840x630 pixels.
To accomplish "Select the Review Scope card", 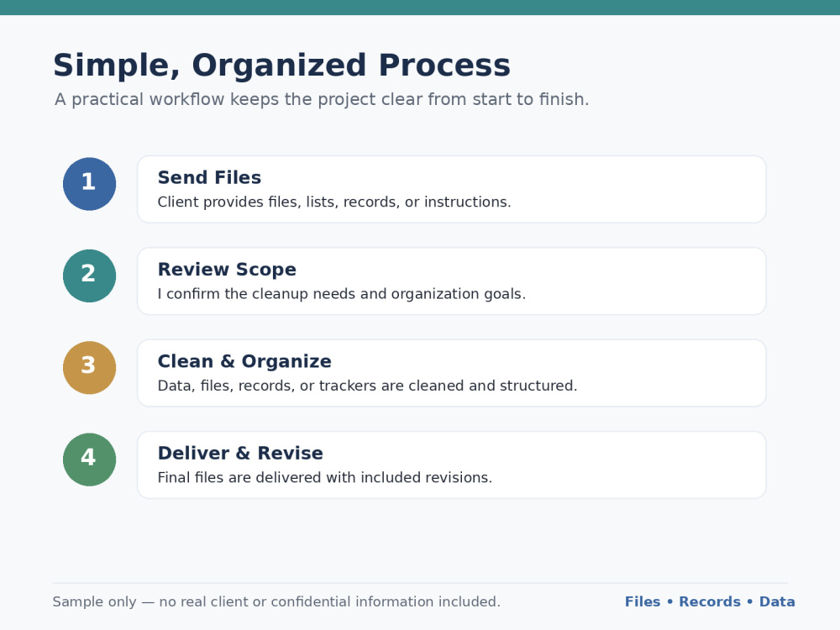I will click(452, 281).
